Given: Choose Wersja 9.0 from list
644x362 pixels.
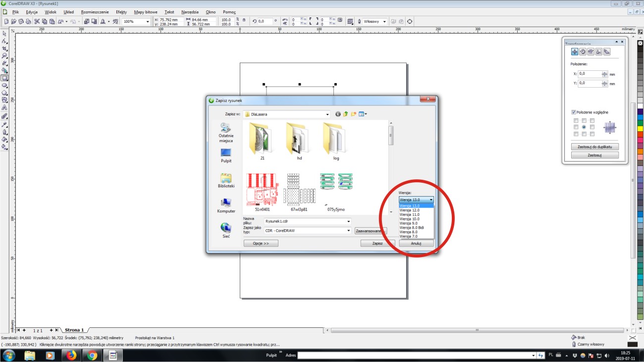Looking at the screenshot, I should pos(417,223).
